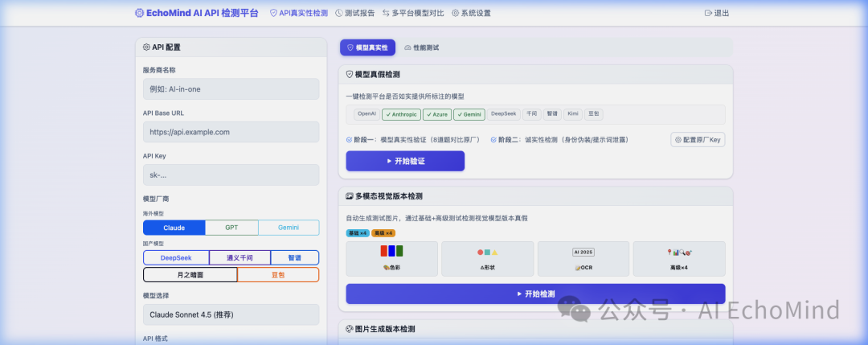Start verification with 开始验证 button
The width and height of the screenshot is (868, 345).
click(x=405, y=161)
